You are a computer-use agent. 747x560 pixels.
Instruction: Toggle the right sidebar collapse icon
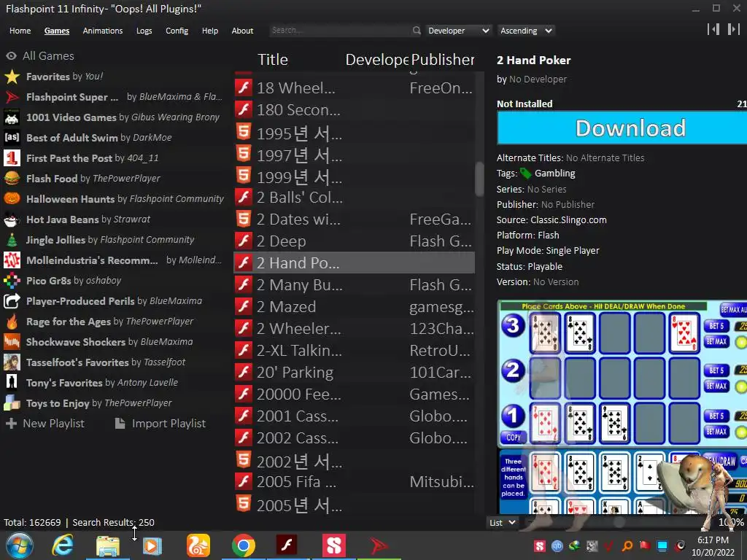[x=733, y=29]
